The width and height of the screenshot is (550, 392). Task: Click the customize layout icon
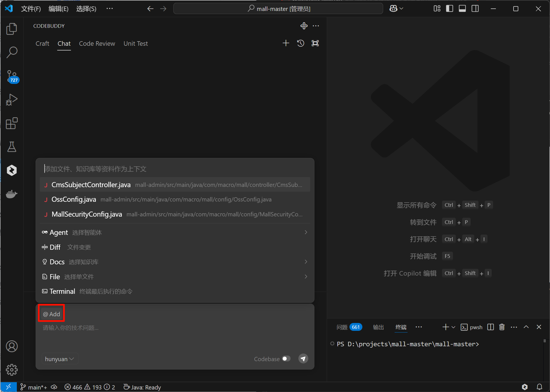[437, 9]
